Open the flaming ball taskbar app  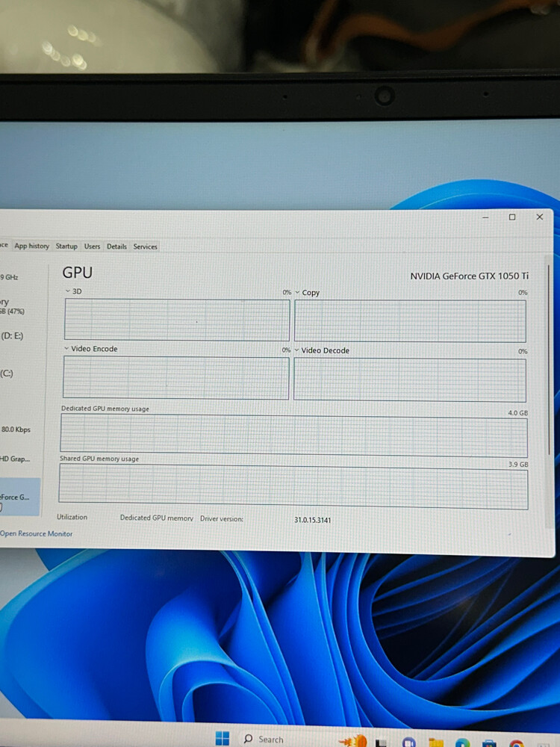pyautogui.click(x=353, y=740)
